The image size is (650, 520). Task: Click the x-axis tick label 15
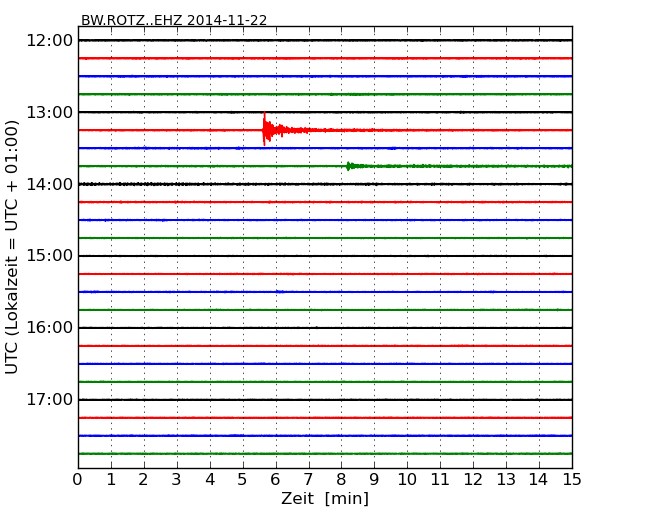[x=572, y=480]
